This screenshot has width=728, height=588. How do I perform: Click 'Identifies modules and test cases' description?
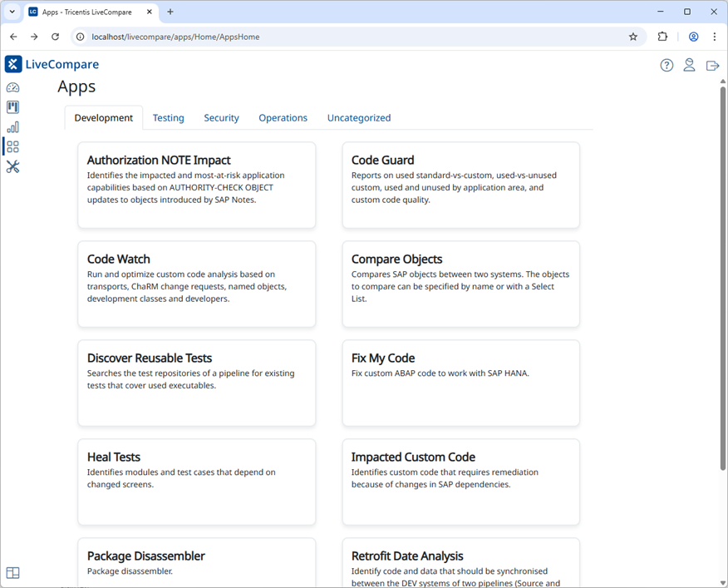pyautogui.click(x=181, y=478)
